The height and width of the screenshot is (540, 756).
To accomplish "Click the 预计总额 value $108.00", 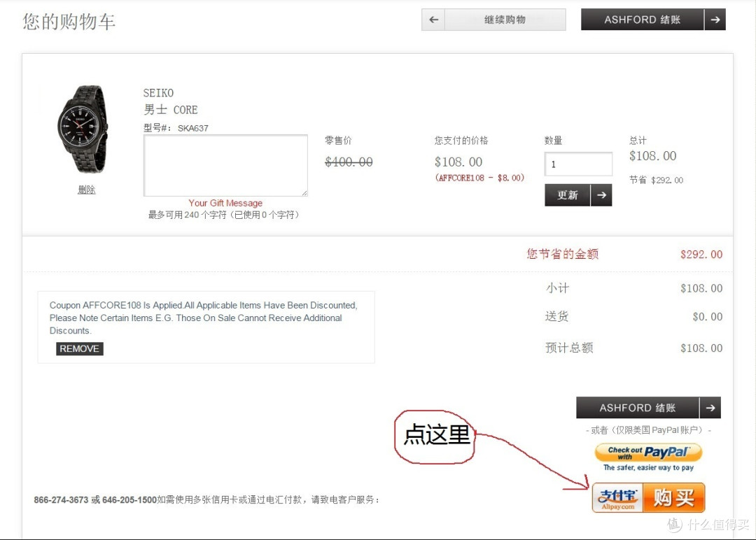I will (701, 348).
